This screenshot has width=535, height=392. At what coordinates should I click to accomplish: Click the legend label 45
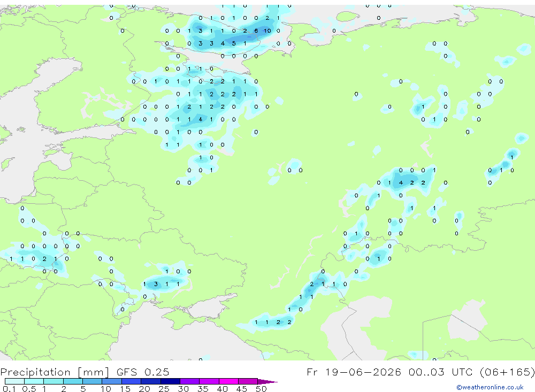pyautogui.click(x=242, y=389)
